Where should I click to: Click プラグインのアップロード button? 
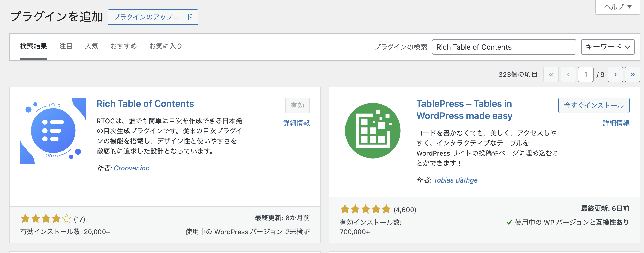[x=153, y=17]
